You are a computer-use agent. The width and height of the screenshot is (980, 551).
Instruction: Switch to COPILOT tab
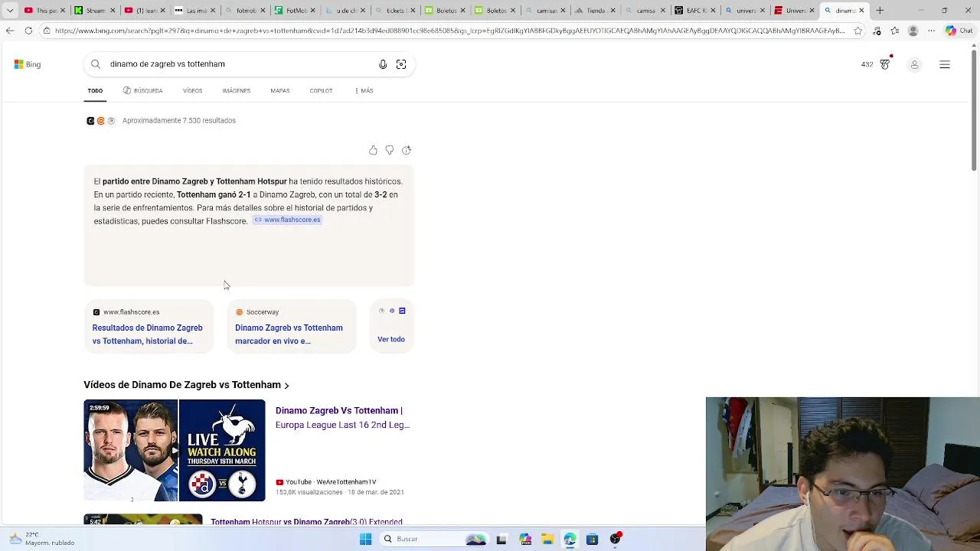pos(321,90)
